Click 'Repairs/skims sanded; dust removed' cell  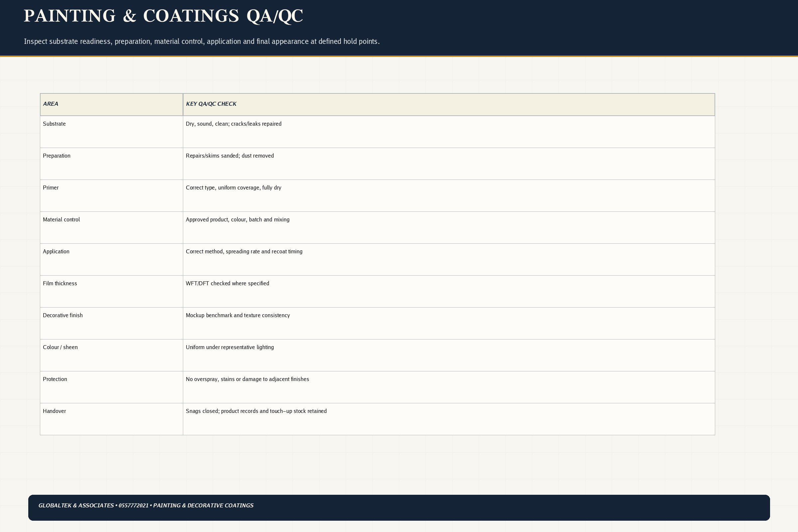(449, 164)
